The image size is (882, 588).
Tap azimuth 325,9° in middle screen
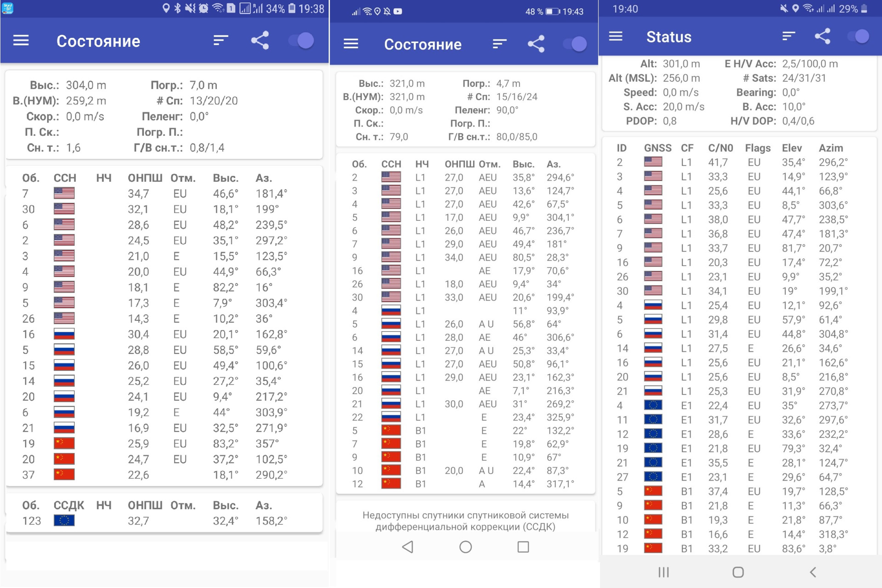(560, 417)
